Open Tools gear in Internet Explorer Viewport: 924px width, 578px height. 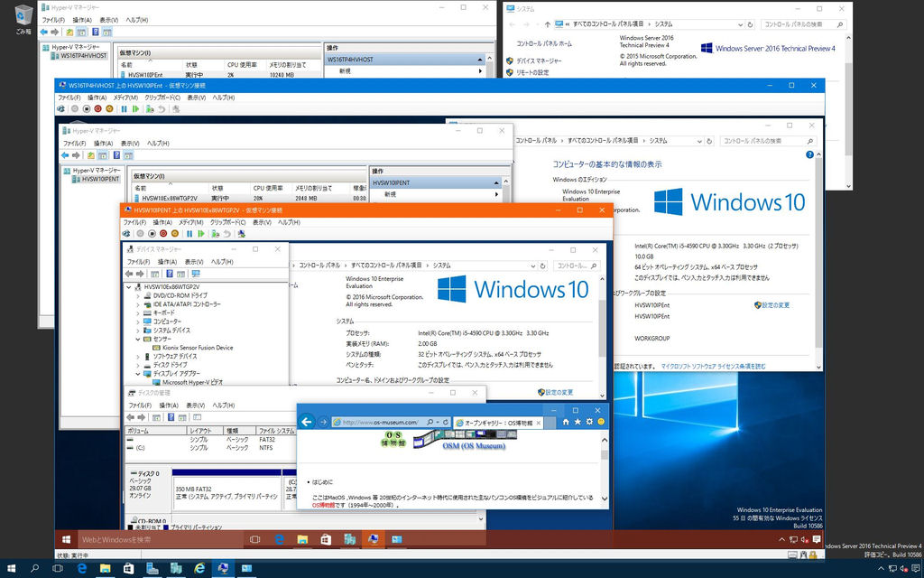tap(589, 422)
